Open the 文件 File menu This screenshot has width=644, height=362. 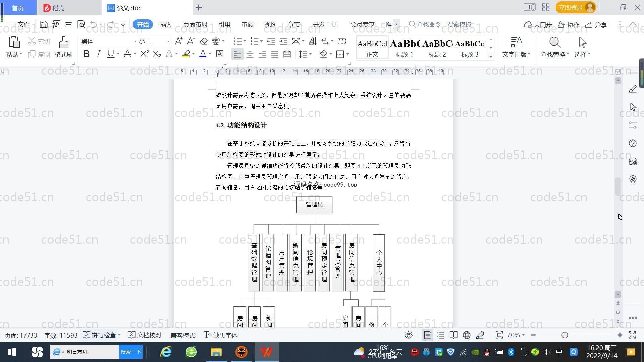[x=19, y=24]
